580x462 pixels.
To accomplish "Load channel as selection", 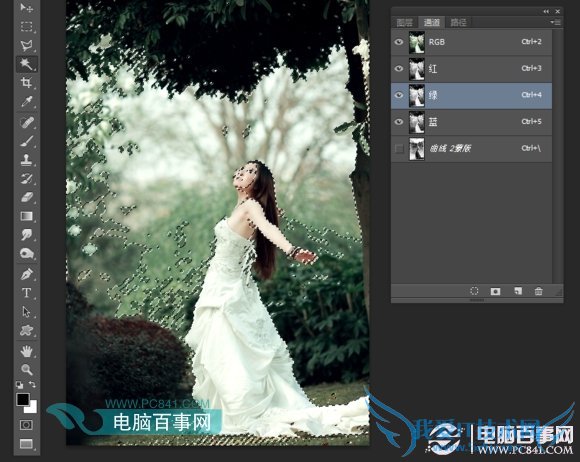I will click(x=474, y=291).
